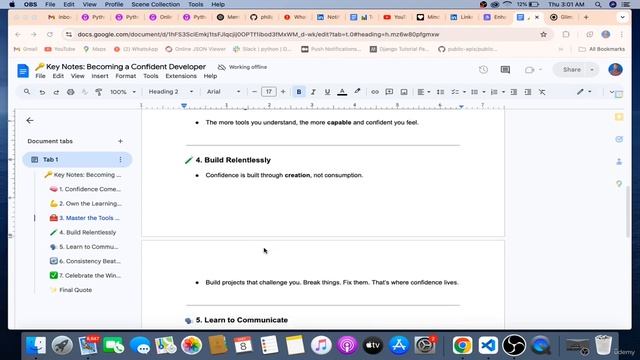This screenshot has width=640, height=360.
Task: Open Tab 1 options menu
Action: [120, 160]
